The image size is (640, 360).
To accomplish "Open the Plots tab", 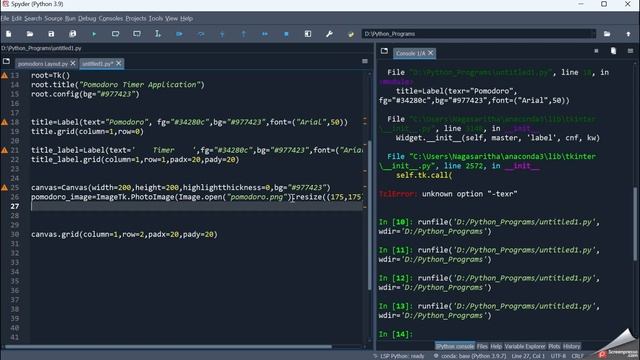I will pos(554,346).
